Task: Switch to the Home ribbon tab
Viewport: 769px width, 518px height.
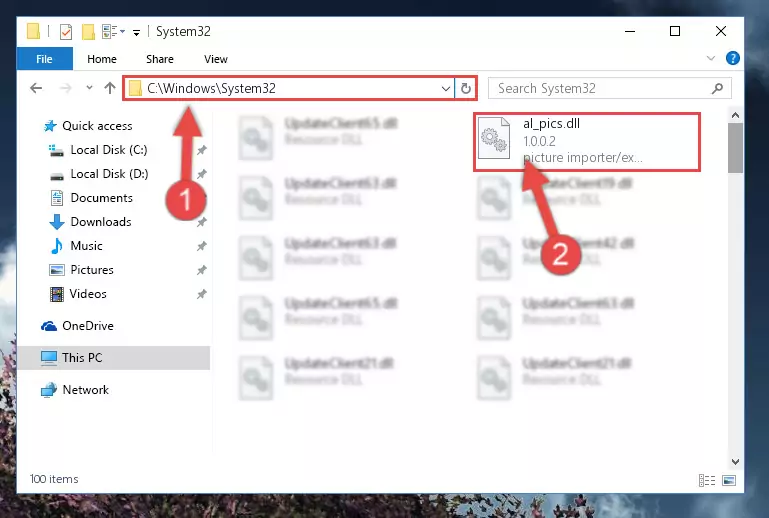Action: coord(102,59)
